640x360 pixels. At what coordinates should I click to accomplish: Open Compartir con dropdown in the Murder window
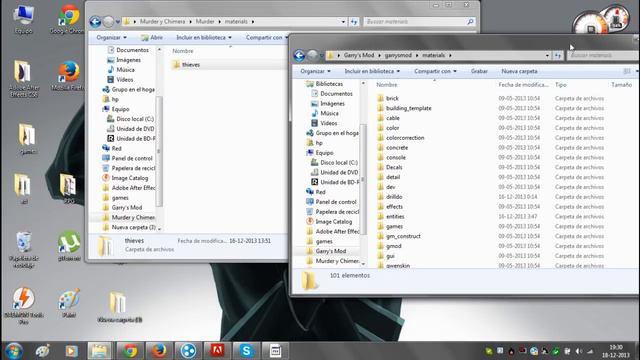pos(266,37)
